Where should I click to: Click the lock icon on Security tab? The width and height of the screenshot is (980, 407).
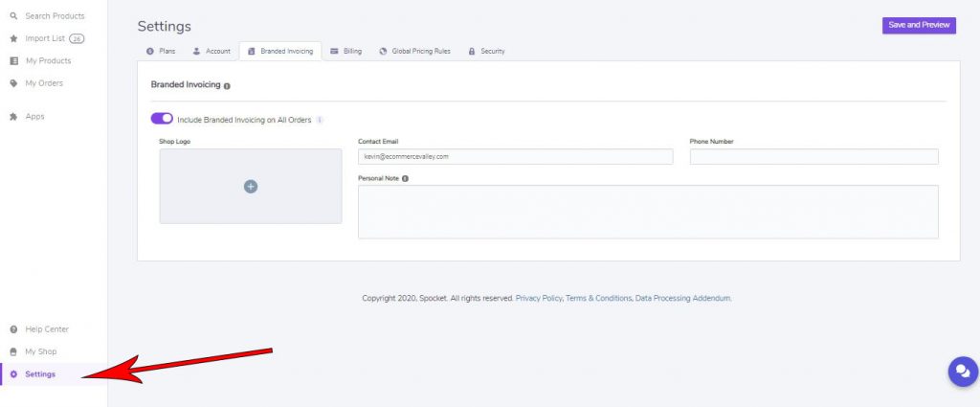[472, 52]
